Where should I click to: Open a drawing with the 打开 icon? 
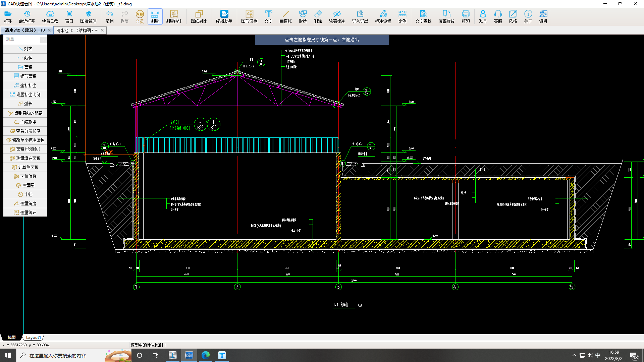click(8, 17)
